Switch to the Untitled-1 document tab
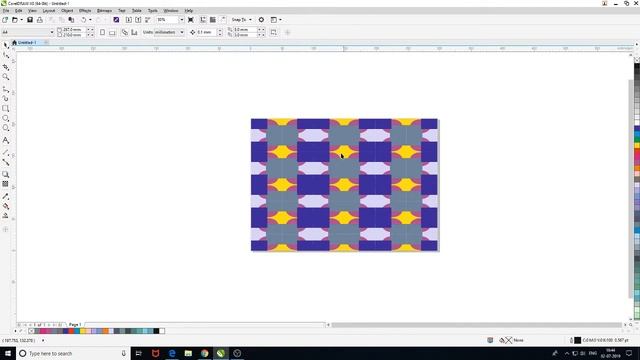 click(27, 42)
